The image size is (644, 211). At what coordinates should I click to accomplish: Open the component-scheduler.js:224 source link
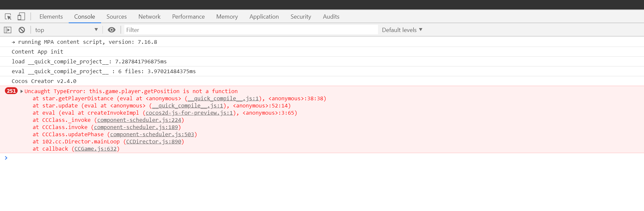[139, 120]
